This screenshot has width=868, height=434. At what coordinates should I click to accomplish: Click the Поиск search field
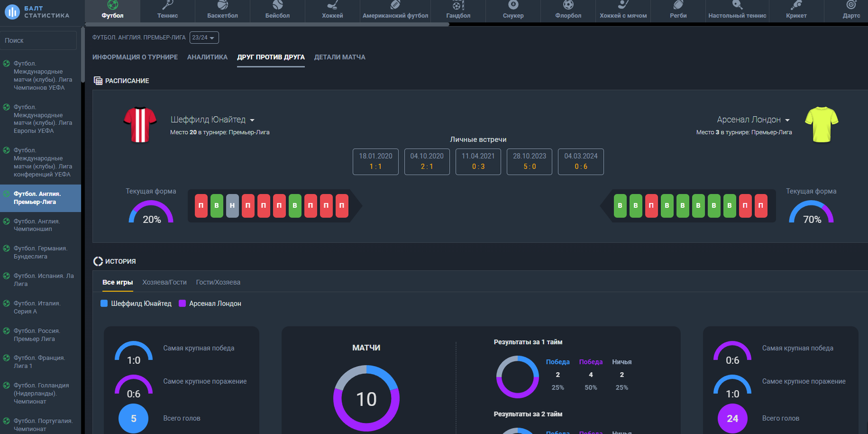39,40
